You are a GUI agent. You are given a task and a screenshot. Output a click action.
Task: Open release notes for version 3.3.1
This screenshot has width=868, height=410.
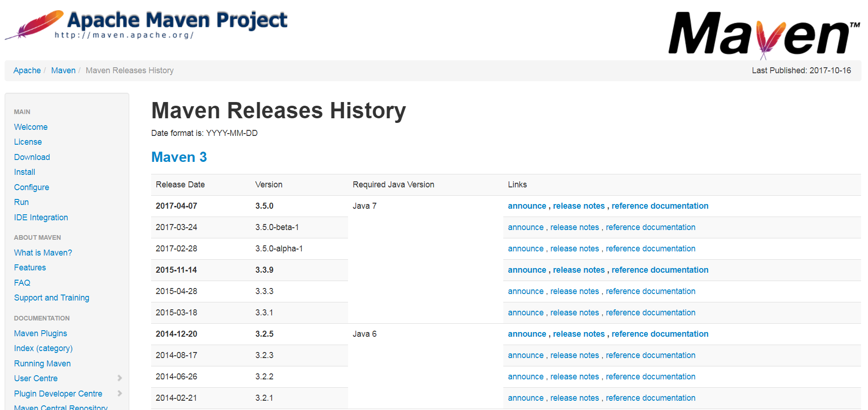(x=575, y=313)
